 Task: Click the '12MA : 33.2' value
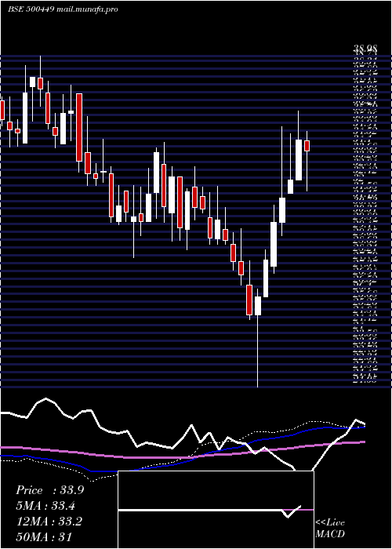[49, 522]
